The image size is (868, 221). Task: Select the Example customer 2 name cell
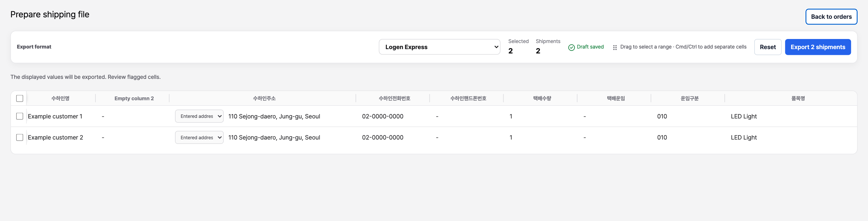click(x=61, y=137)
